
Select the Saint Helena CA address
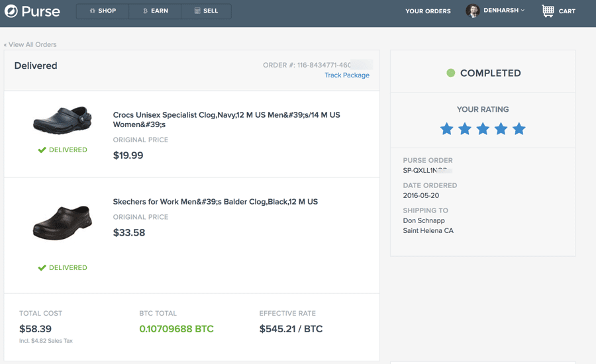point(428,230)
